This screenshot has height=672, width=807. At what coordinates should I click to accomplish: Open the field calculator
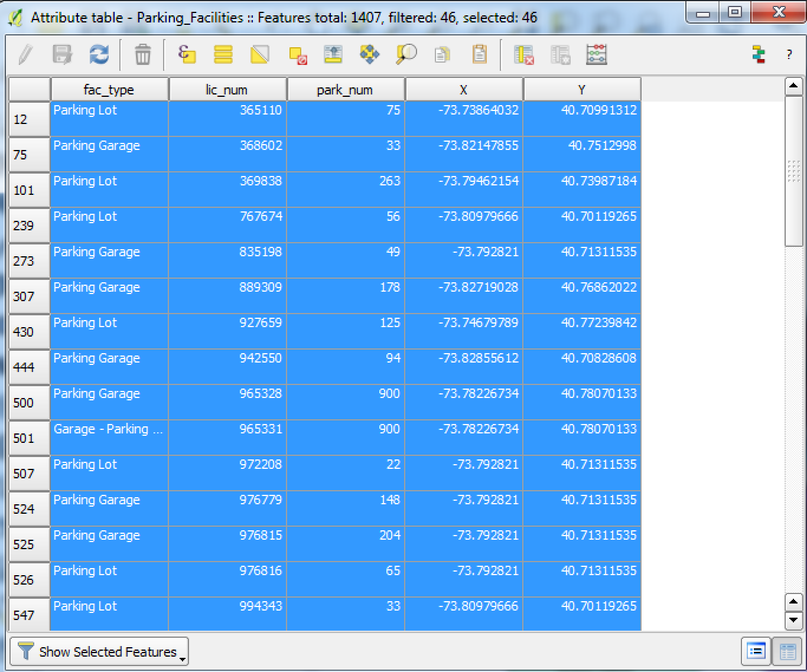(x=597, y=55)
